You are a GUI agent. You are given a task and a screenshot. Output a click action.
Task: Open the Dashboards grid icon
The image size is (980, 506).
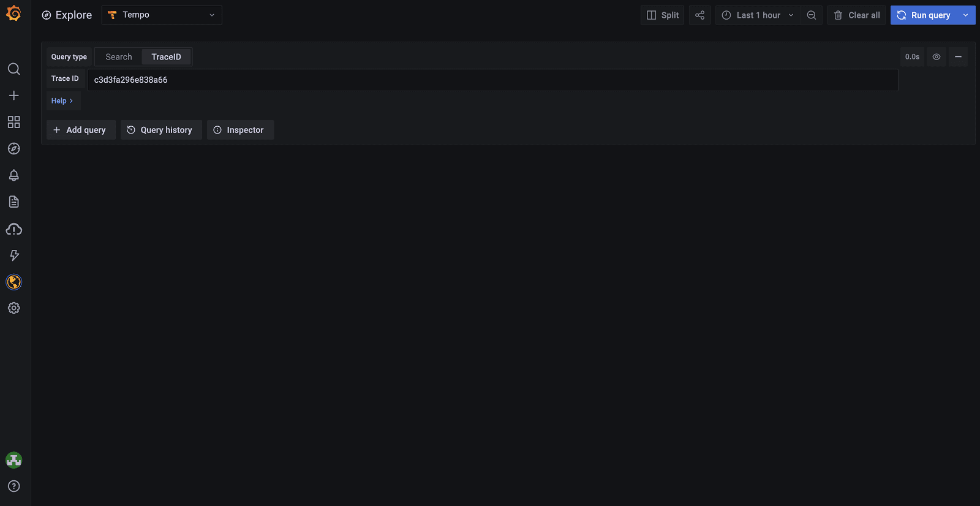(13, 122)
